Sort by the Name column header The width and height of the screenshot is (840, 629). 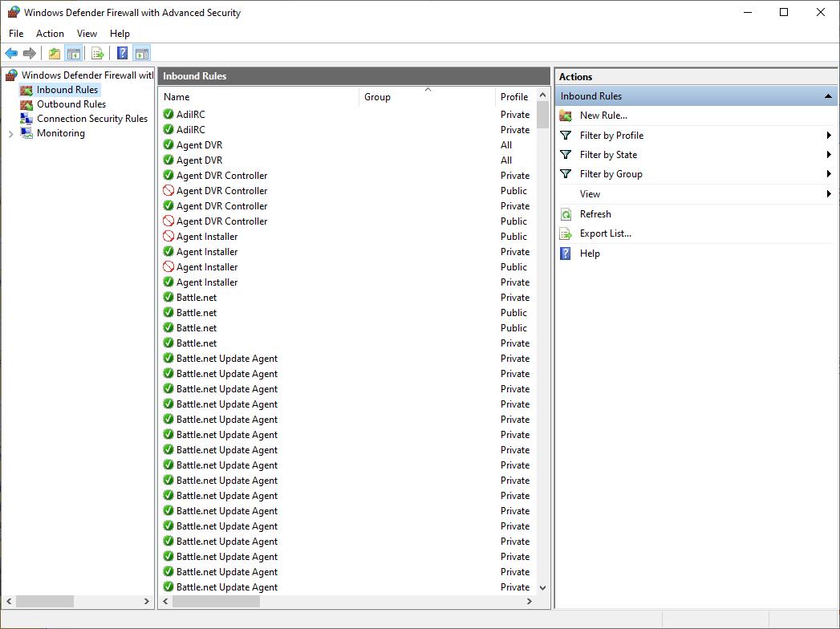(259, 97)
